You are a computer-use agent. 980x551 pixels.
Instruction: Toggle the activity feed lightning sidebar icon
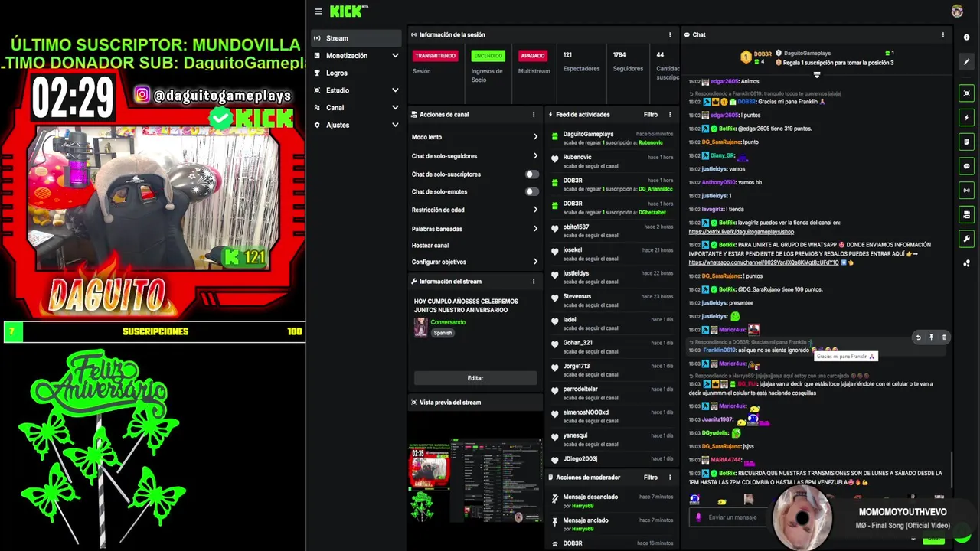tap(966, 118)
